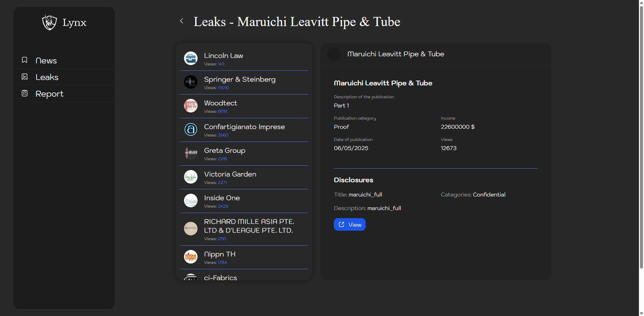The height and width of the screenshot is (316, 644).
Task: Open the News menu item
Action: pos(46,61)
